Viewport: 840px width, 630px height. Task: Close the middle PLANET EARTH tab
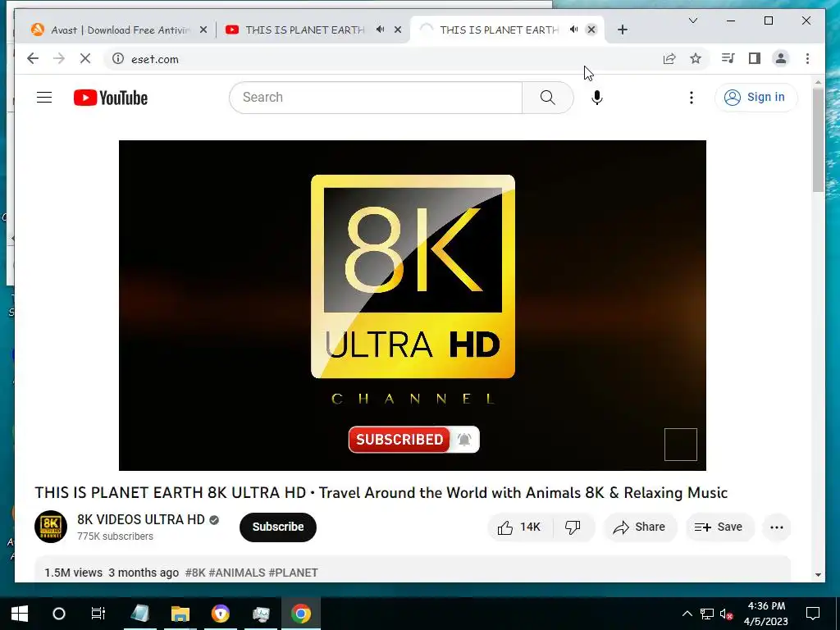[x=398, y=30]
